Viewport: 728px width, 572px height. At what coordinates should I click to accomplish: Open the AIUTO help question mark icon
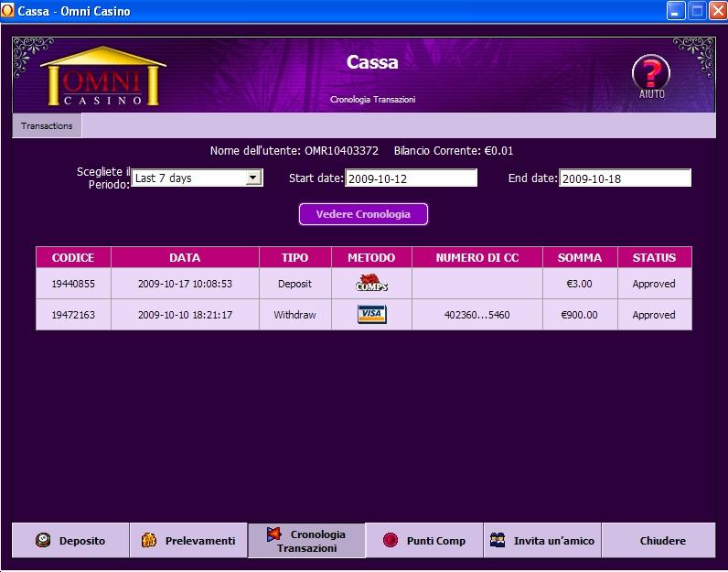tap(651, 76)
